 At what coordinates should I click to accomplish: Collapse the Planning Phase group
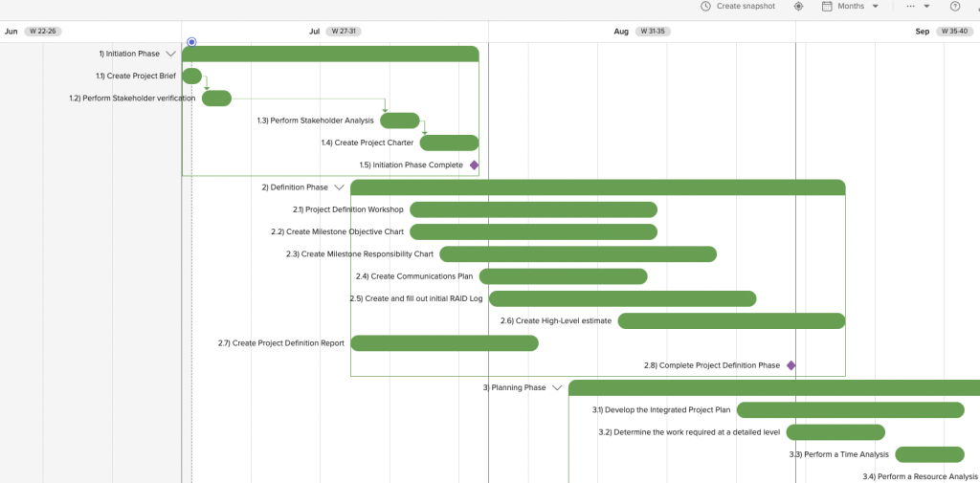pos(557,388)
